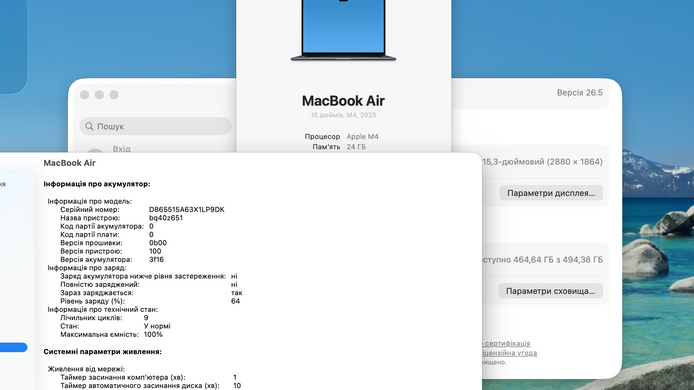Click the 'Максимальна ємність:' label

point(99,335)
